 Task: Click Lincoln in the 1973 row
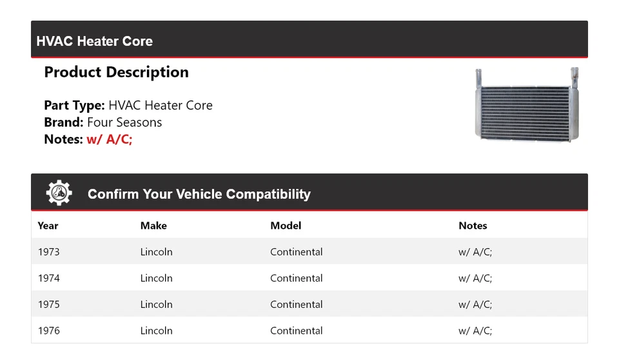pyautogui.click(x=156, y=252)
